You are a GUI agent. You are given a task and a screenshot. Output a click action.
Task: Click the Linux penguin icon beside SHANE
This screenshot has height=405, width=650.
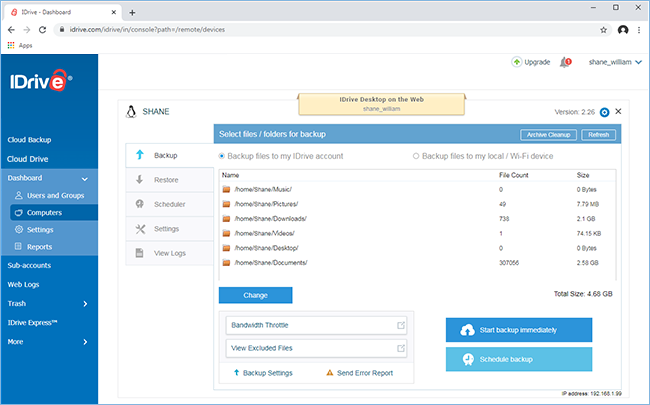[x=131, y=112]
